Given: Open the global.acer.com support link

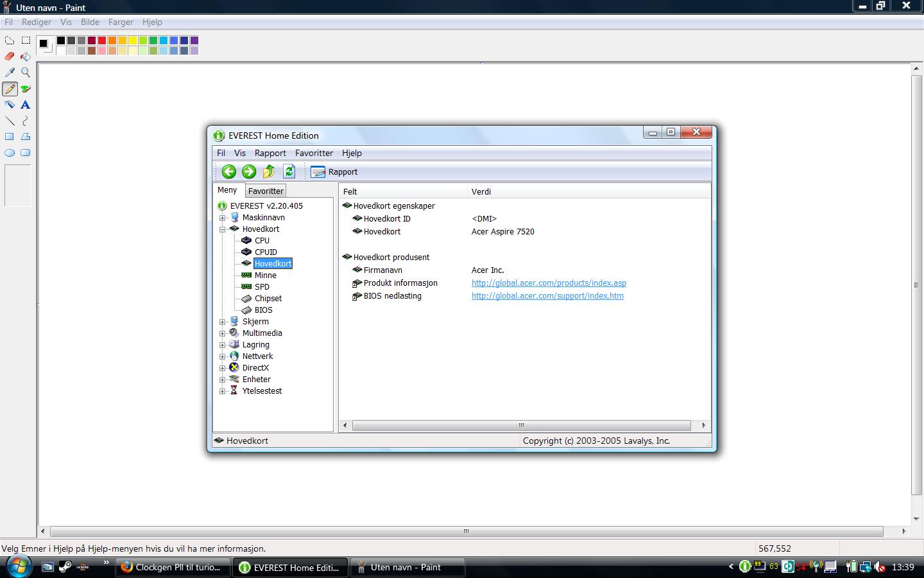Looking at the screenshot, I should tap(547, 295).
